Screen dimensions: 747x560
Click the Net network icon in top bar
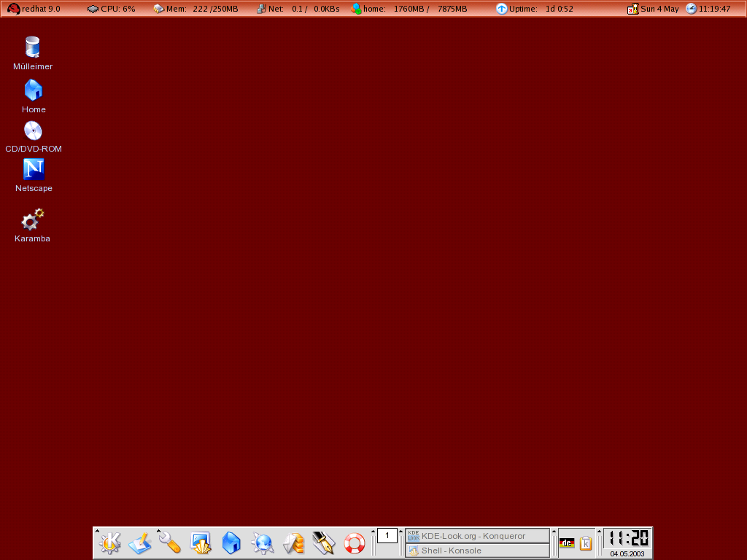click(261, 9)
